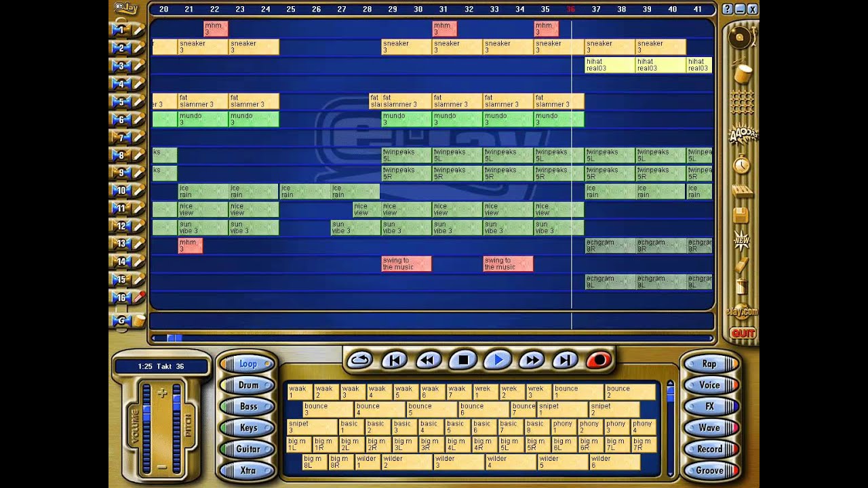The height and width of the screenshot is (488, 868).
Task: Click bar number 29 on timeline ruler
Action: point(393,9)
